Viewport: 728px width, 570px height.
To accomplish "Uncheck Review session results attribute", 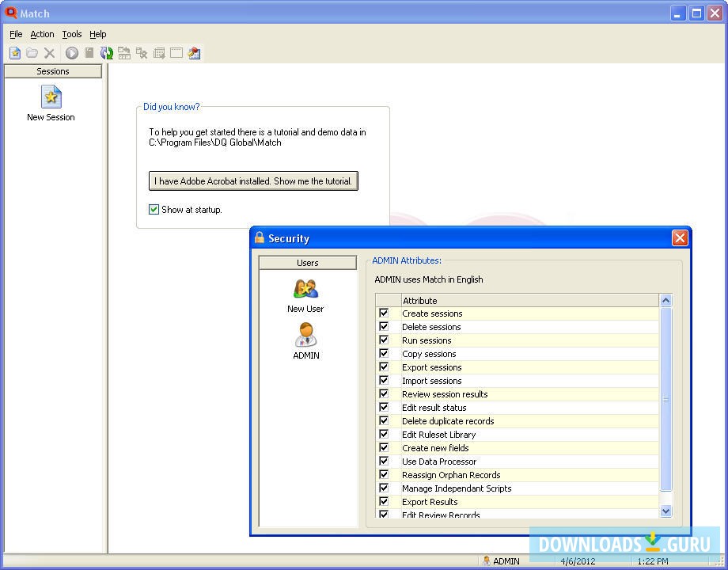I will 384,394.
